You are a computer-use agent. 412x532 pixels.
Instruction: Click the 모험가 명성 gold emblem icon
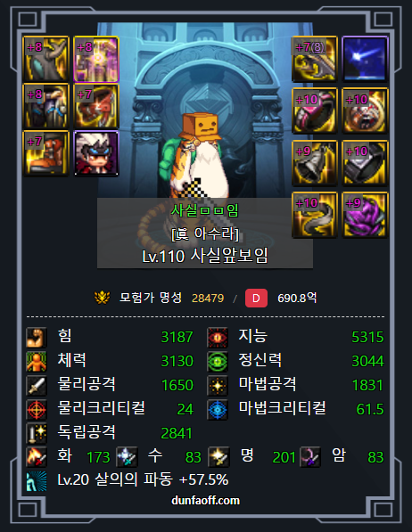click(102, 298)
